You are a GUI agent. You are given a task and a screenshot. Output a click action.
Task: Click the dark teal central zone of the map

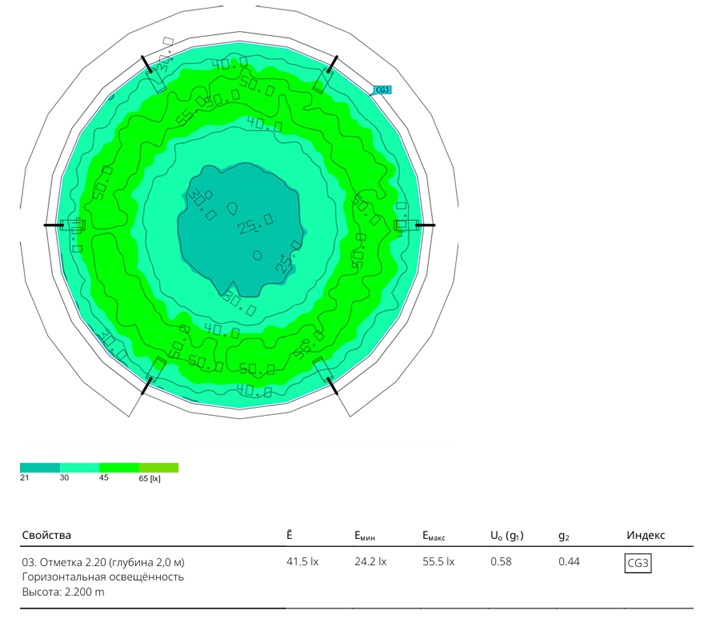point(240,225)
